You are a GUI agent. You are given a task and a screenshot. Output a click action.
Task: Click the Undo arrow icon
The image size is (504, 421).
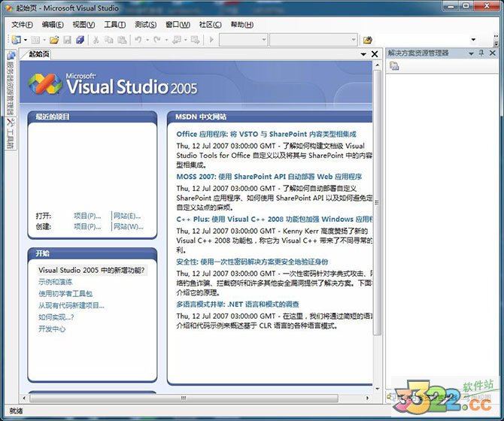pyautogui.click(x=138, y=40)
